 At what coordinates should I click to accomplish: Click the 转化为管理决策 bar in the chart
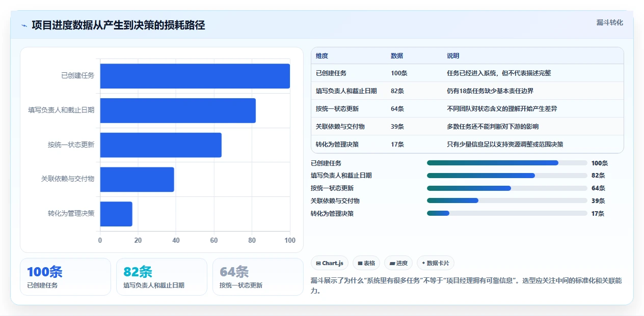click(x=116, y=214)
